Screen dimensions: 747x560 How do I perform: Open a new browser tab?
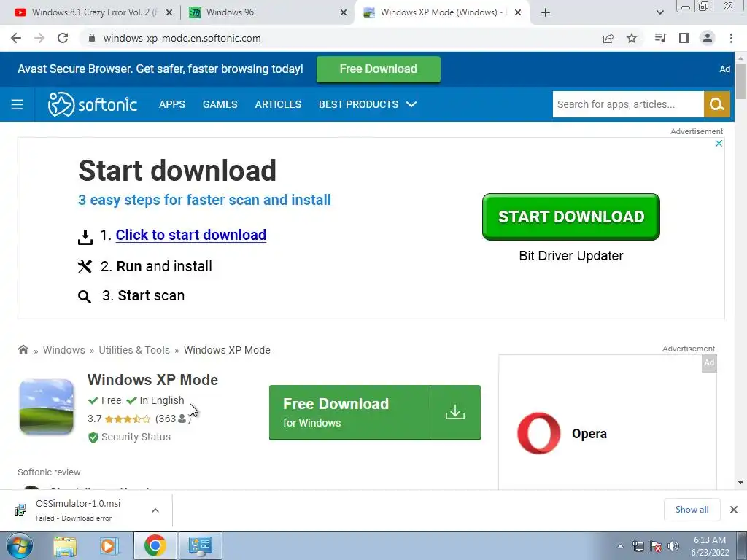point(546,12)
